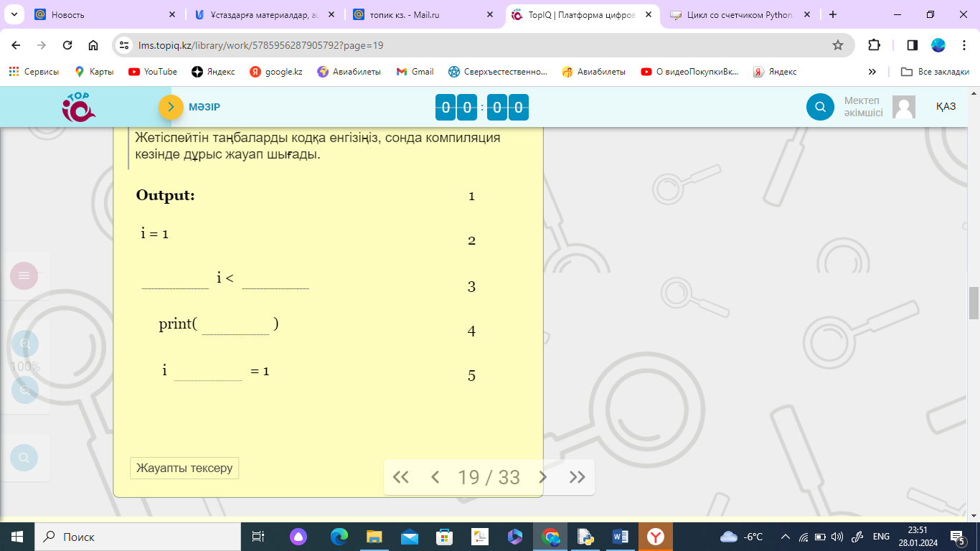Open Chrome three-dot menu

tap(964, 45)
